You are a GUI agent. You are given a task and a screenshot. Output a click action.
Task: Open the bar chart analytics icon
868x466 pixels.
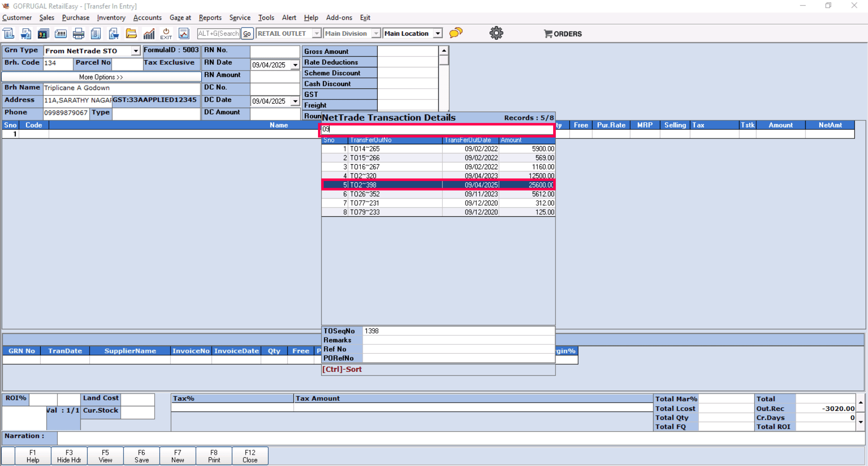(x=149, y=33)
